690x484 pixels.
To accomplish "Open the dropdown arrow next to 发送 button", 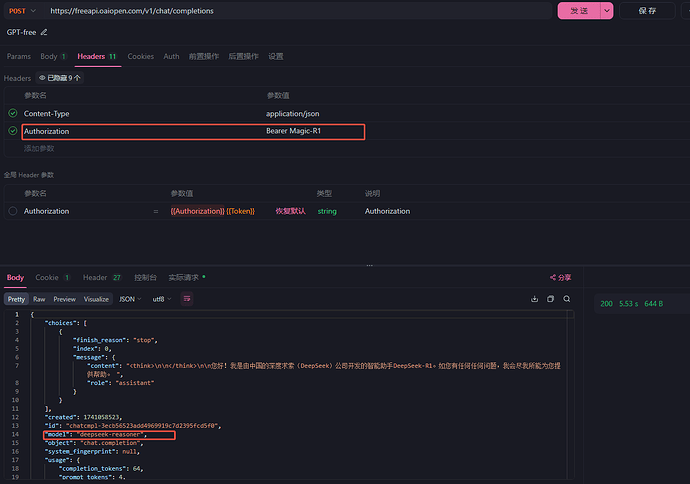I will click(x=607, y=11).
